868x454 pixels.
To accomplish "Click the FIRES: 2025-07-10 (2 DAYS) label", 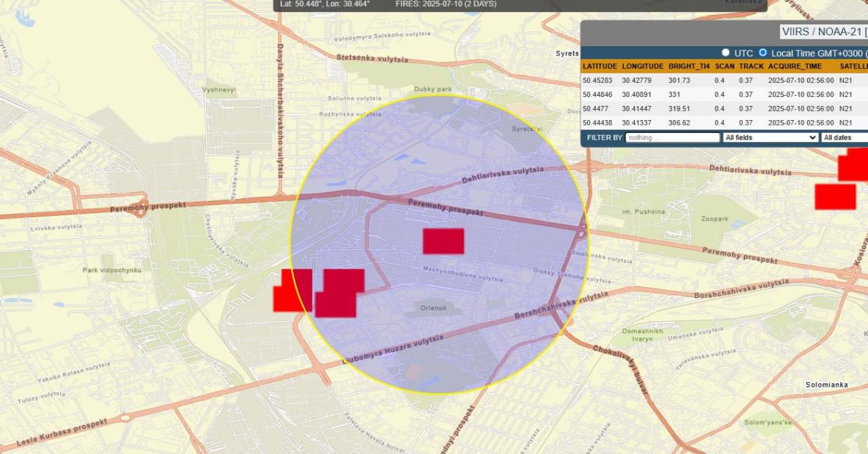I will 446,4.
